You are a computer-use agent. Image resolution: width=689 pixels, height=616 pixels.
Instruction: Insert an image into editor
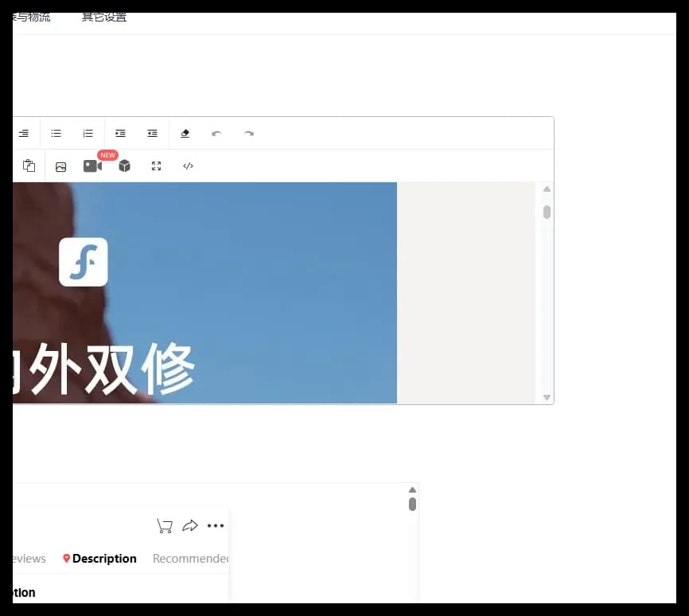pos(61,166)
